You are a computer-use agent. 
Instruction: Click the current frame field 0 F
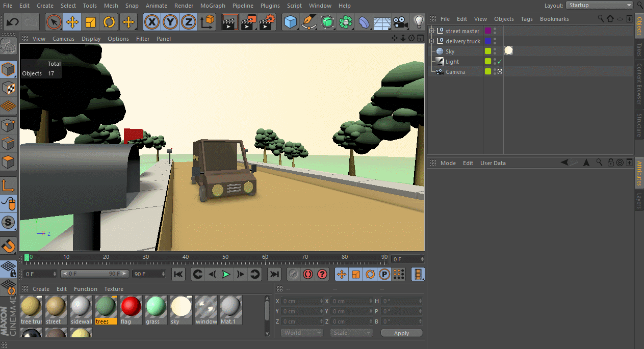(407, 259)
